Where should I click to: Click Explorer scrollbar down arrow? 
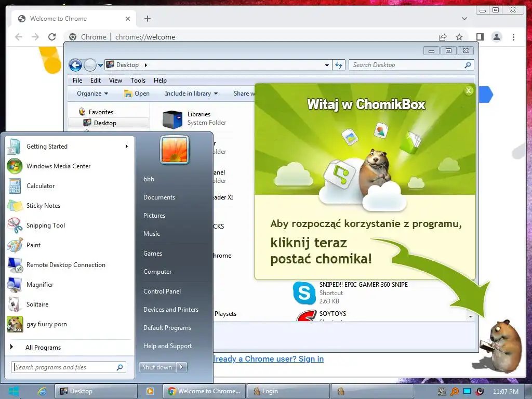coord(470,316)
